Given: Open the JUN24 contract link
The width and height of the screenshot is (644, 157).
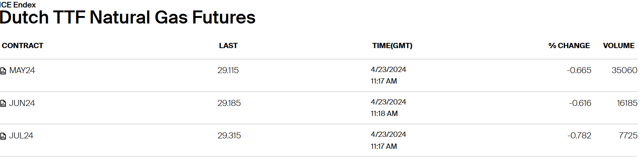Looking at the screenshot, I should 22,103.
